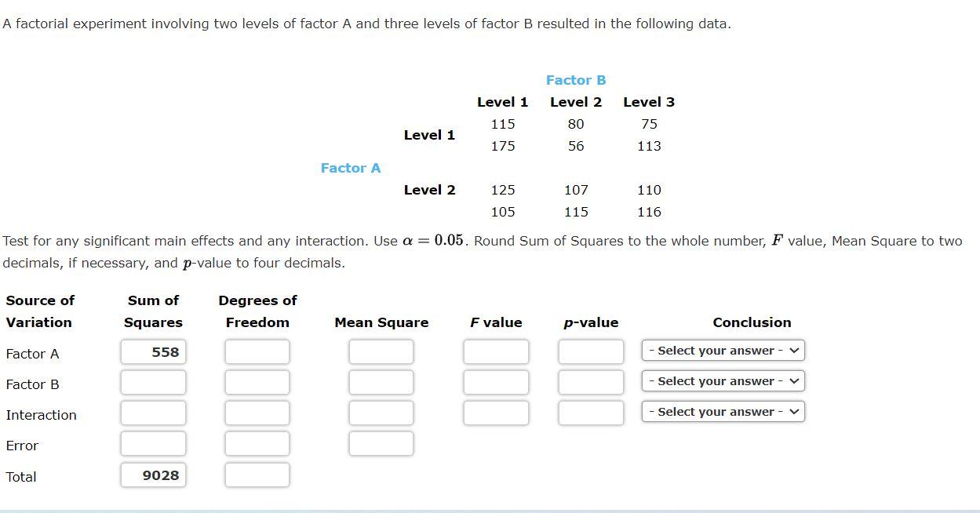Click the Mean Square column header
The height and width of the screenshot is (513, 980).
(x=381, y=322)
